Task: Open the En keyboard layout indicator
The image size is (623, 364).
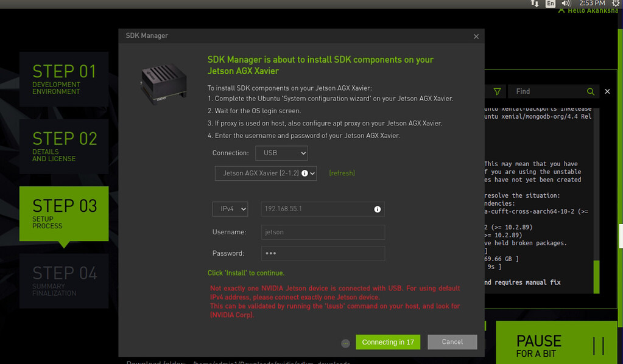Action: 551,3
